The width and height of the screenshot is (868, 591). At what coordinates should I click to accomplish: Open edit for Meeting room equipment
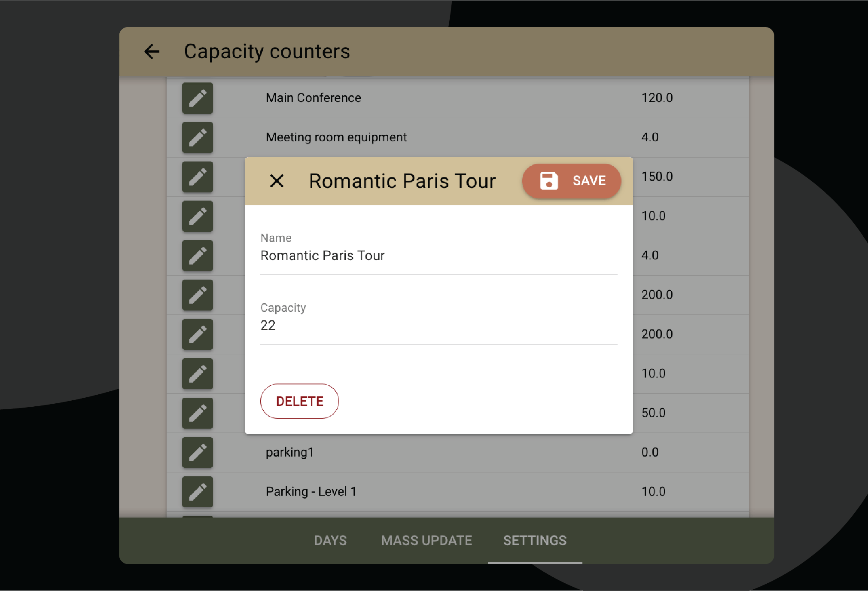pyautogui.click(x=198, y=137)
